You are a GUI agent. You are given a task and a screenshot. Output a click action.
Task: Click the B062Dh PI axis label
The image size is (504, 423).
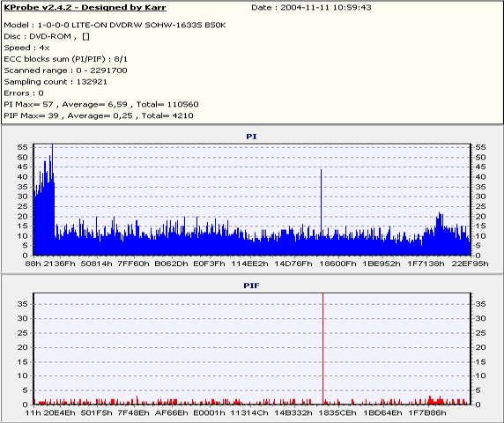[x=171, y=263]
